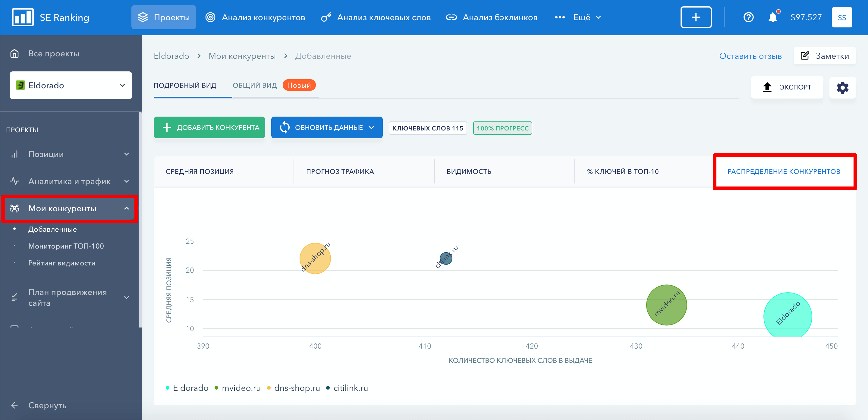
Task: Open chart settings gear icon
Action: pos(842,87)
